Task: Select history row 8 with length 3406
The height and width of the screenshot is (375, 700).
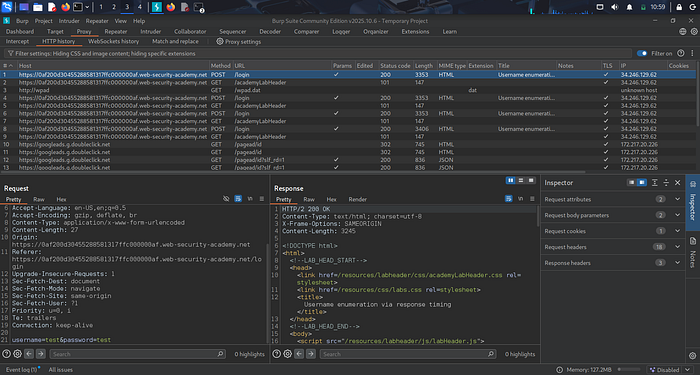Action: (348, 129)
